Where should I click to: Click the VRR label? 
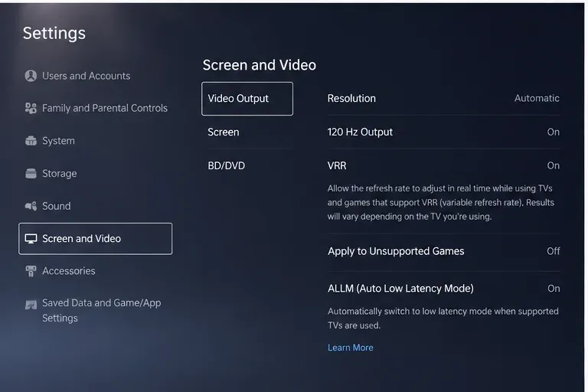point(337,165)
